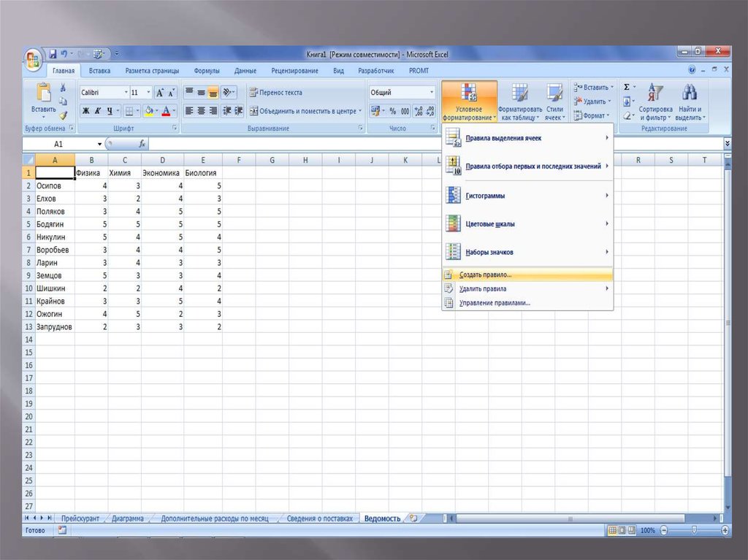This screenshot has height=560, width=748.
Task: Click the percent style icon
Action: [392, 111]
